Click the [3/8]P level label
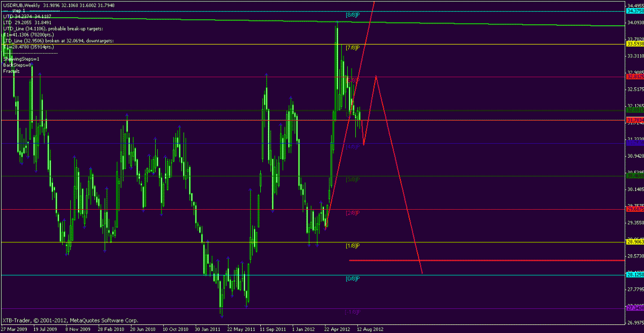 point(352,179)
